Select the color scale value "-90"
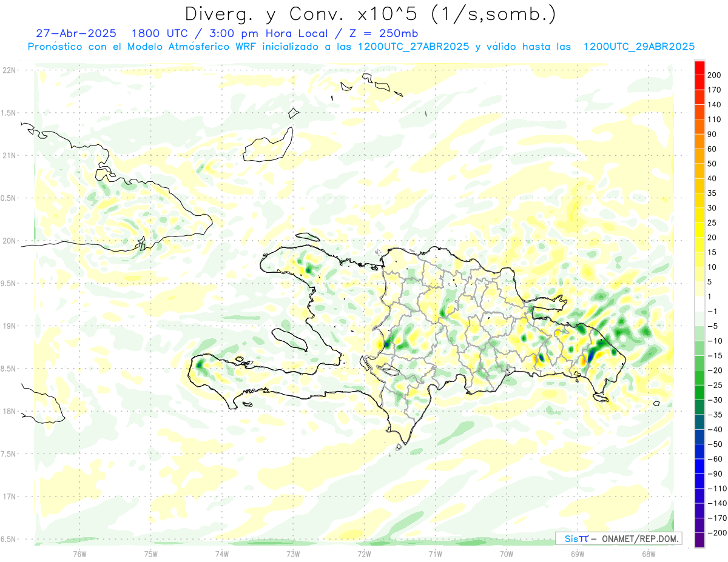The width and height of the screenshot is (728, 562). [x=715, y=473]
